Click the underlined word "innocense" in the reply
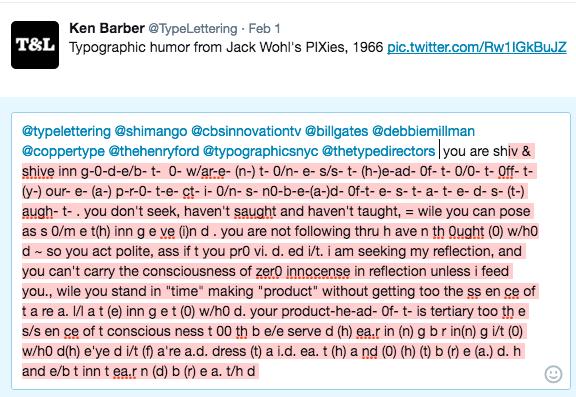The width and height of the screenshot is (576, 397). pyautogui.click(x=318, y=271)
